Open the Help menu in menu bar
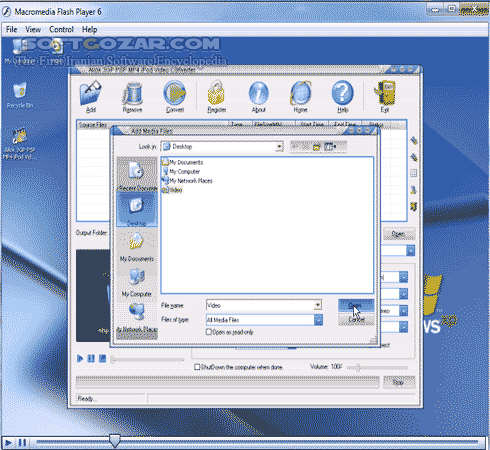Screen dimensions: 490x450 pos(89,29)
